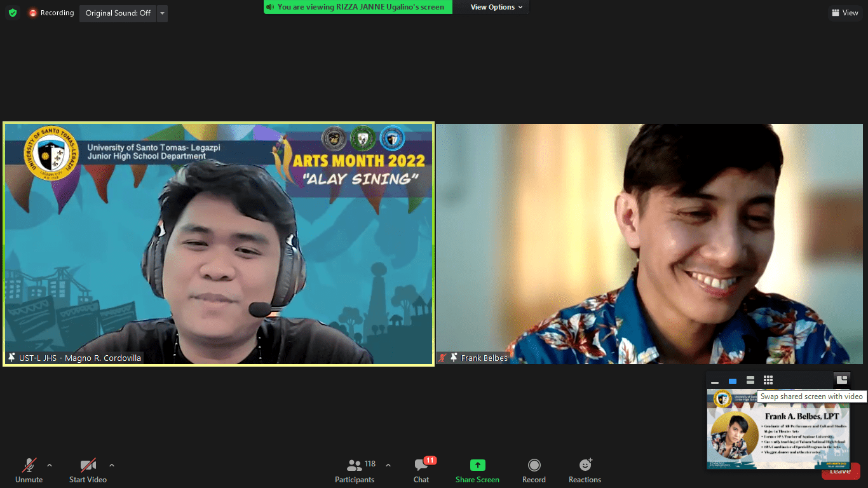Switch the floating panel to grid view
Viewport: 868px width, 488px height.
point(768,380)
